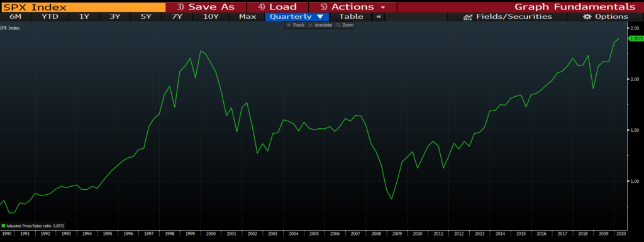Click the green Adjusted Price/Sales legend swatch

[3, 226]
